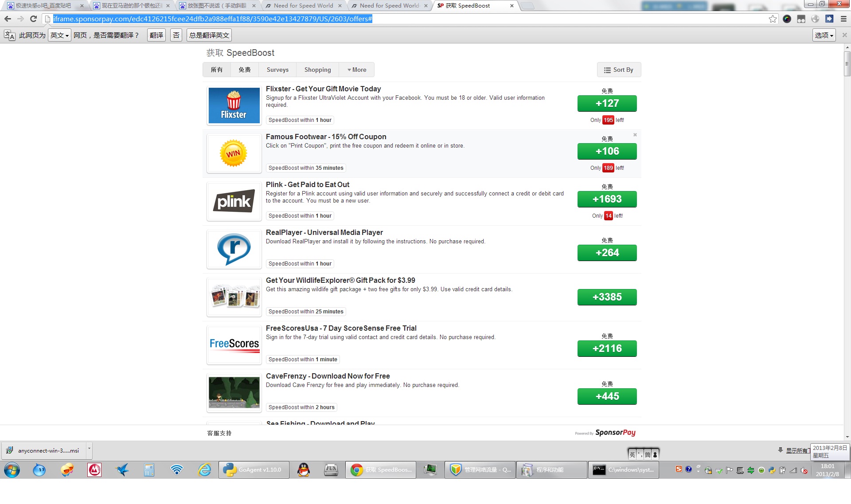This screenshot has width=851, height=504.
Task: Click the Windows Start orb
Action: pyautogui.click(x=12, y=469)
